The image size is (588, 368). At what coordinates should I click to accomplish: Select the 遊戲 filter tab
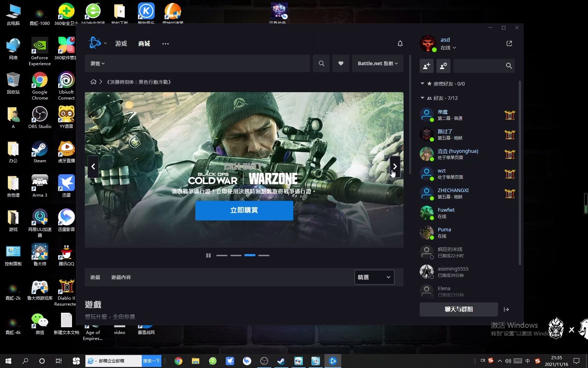(95, 277)
